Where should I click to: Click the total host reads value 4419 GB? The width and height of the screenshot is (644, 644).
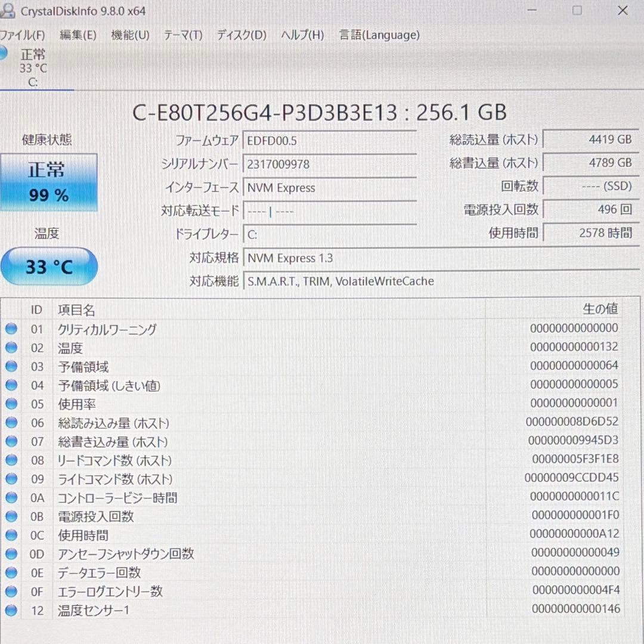591,139
